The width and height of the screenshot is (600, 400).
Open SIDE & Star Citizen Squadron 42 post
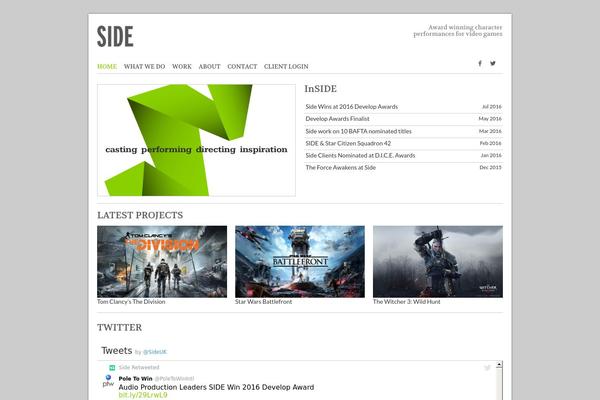pyautogui.click(x=348, y=143)
